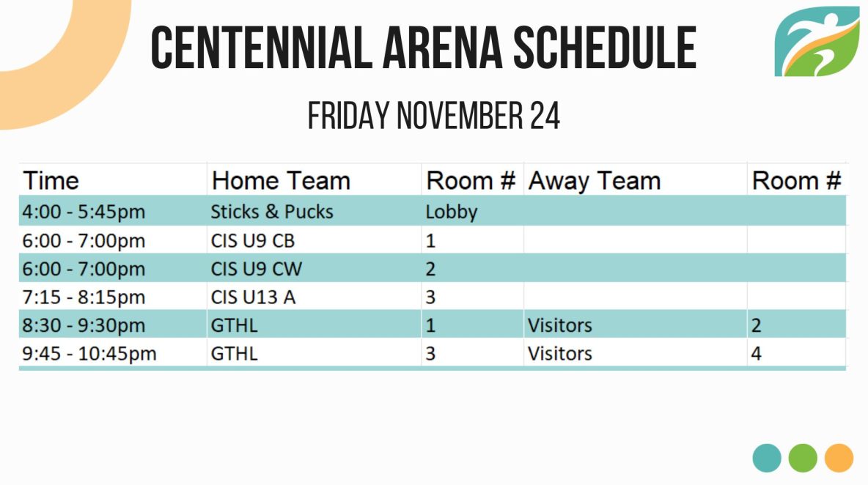Select the orange circle at bottom right
The image size is (868, 485).
[839, 458]
